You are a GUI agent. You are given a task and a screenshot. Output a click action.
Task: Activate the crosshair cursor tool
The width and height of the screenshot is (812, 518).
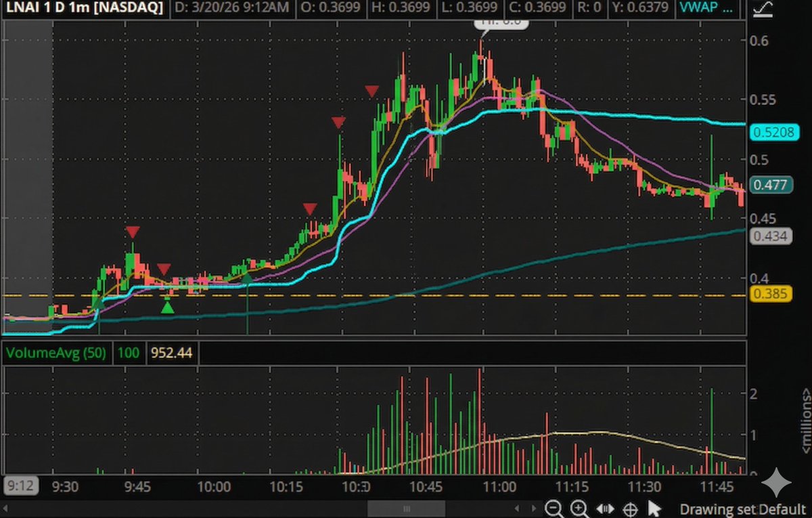tap(629, 509)
